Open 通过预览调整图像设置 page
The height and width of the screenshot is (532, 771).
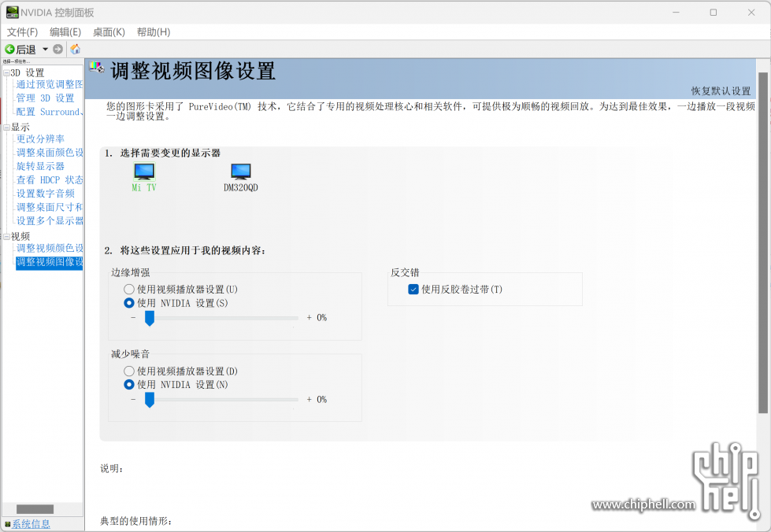pyautogui.click(x=50, y=84)
